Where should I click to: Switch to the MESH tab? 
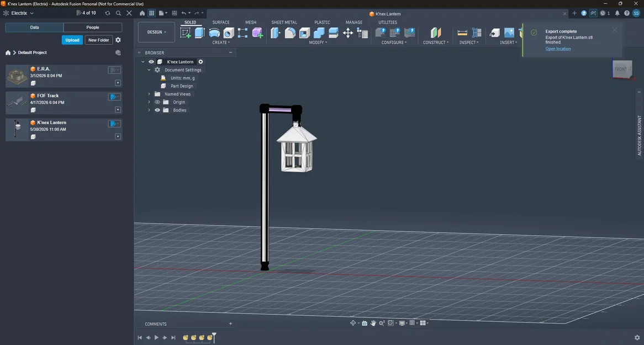pos(251,22)
